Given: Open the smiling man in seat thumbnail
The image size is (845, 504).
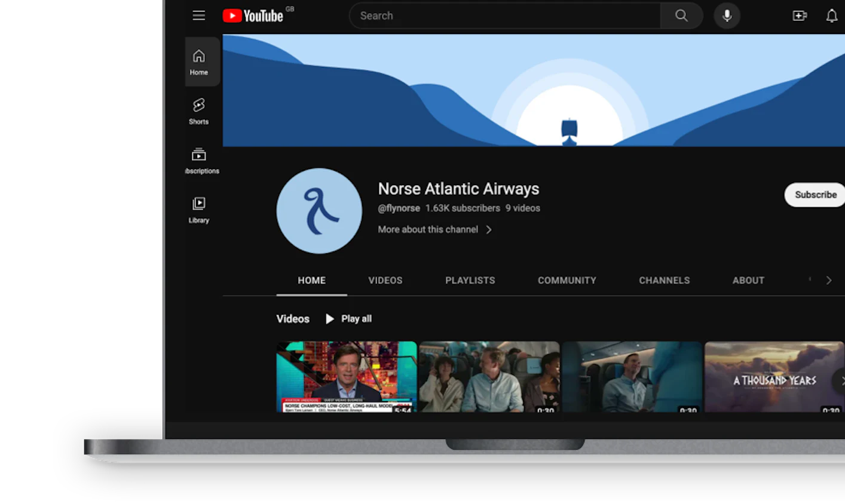Looking at the screenshot, I should [632, 377].
